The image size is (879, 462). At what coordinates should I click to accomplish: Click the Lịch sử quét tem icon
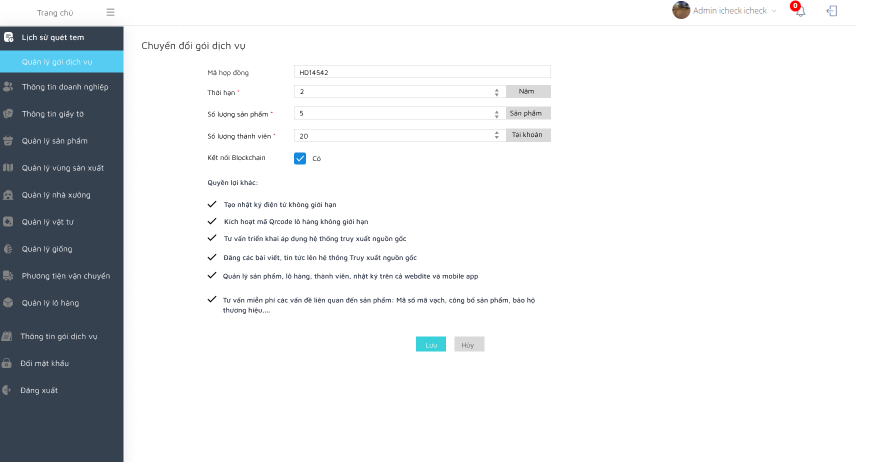[8, 38]
